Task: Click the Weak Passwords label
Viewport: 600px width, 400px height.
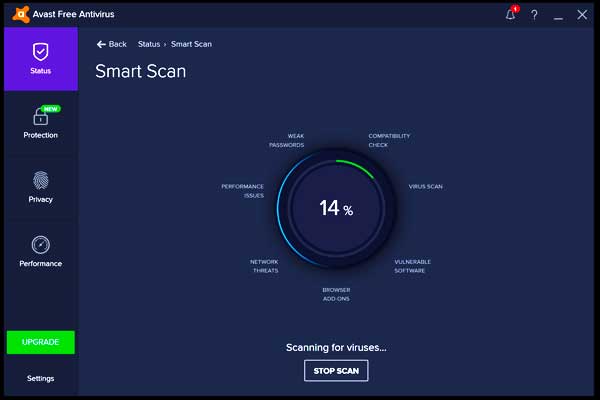Action: click(287, 140)
